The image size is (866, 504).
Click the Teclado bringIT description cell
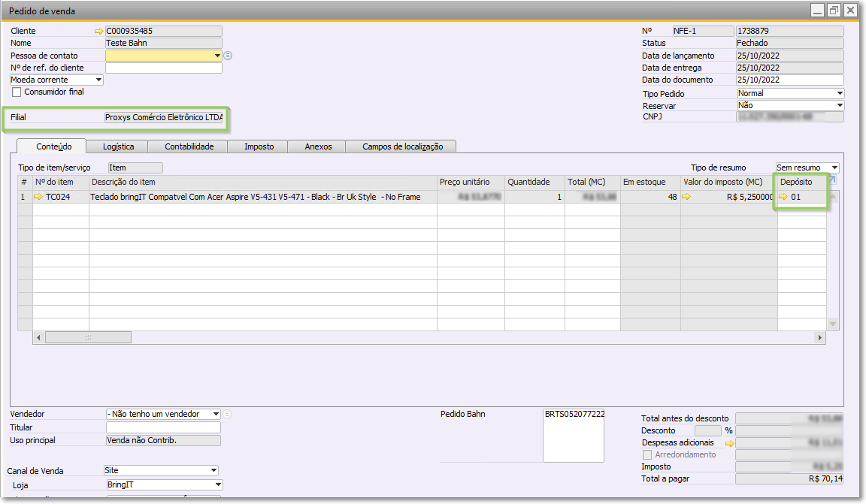[263, 197]
